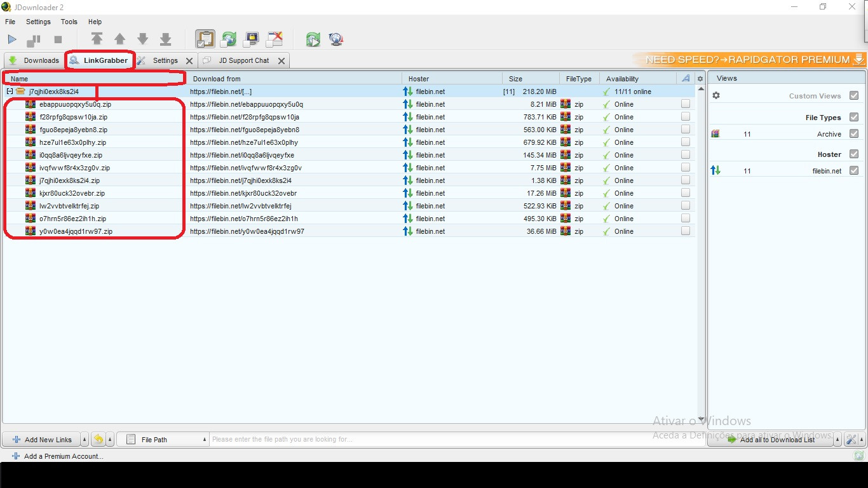Open the File menu
This screenshot has height=488, width=868.
[10, 22]
